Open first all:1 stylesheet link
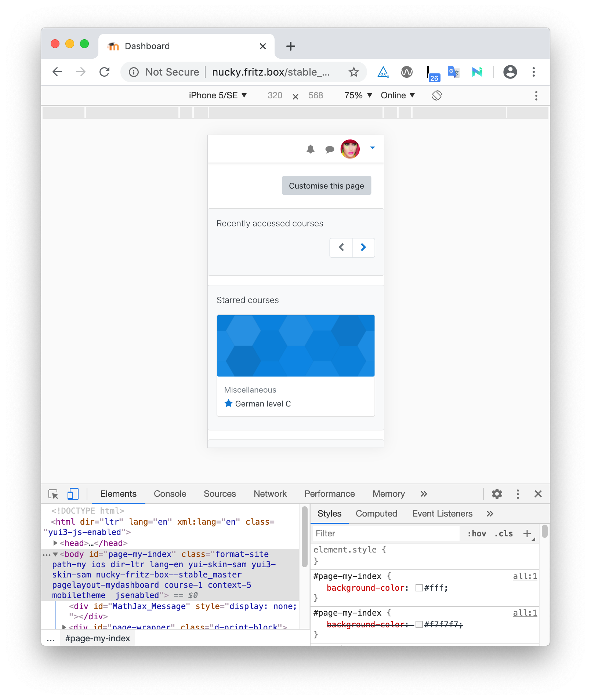The width and height of the screenshot is (591, 700). pos(525,576)
